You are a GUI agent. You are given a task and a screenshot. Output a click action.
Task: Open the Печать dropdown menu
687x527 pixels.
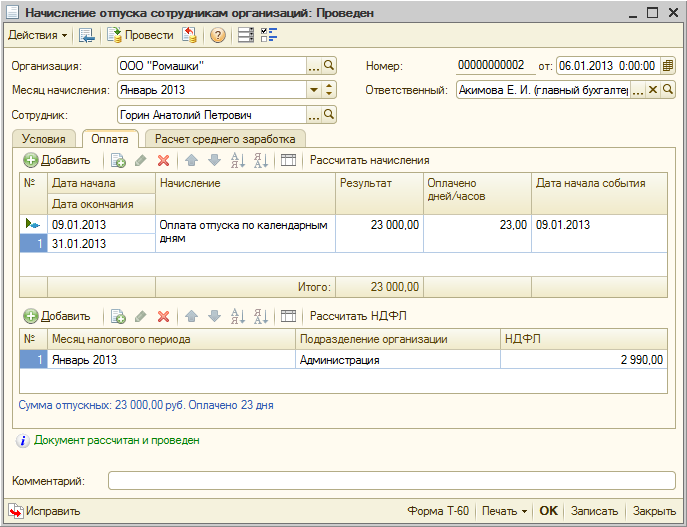[504, 511]
